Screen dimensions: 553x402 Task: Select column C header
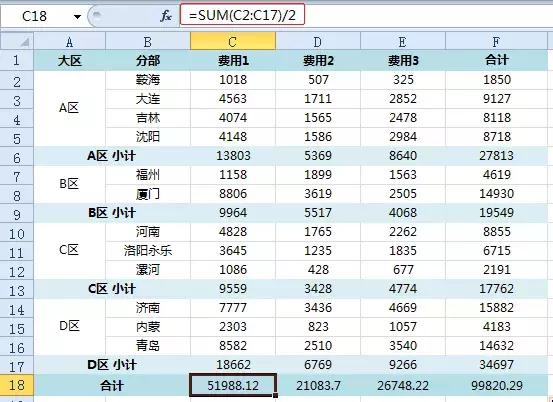[x=233, y=41]
